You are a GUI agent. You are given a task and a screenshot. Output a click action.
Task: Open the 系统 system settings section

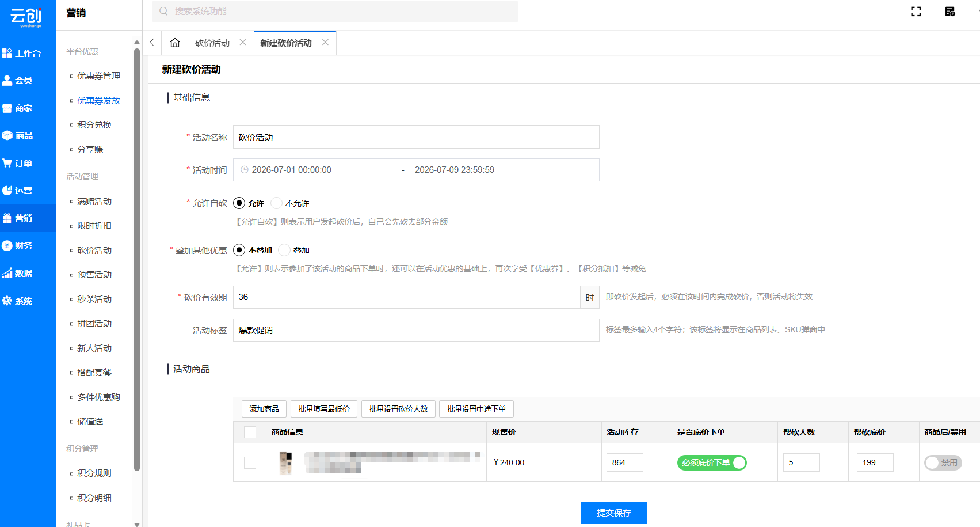(17, 301)
